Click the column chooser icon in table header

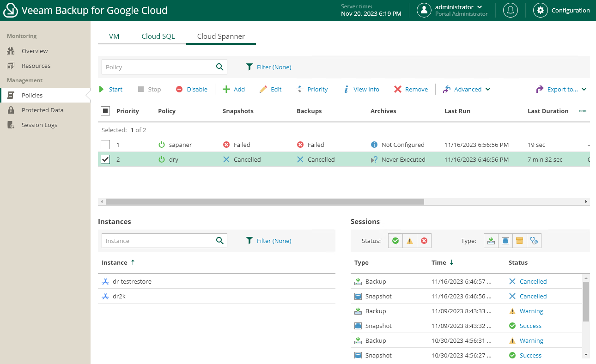click(582, 111)
